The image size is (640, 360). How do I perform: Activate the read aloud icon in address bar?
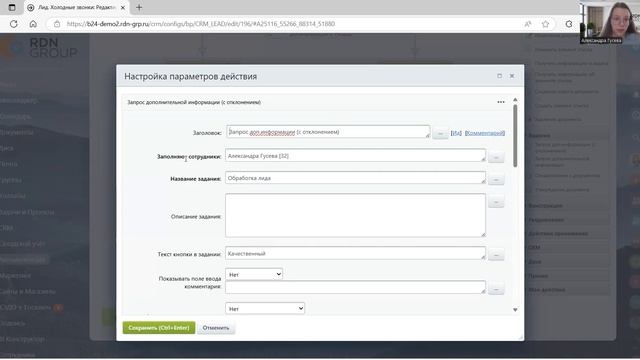point(528,24)
